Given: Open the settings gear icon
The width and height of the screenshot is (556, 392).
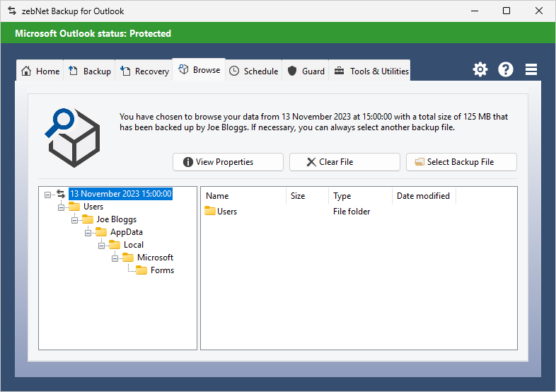Looking at the screenshot, I should pos(480,69).
